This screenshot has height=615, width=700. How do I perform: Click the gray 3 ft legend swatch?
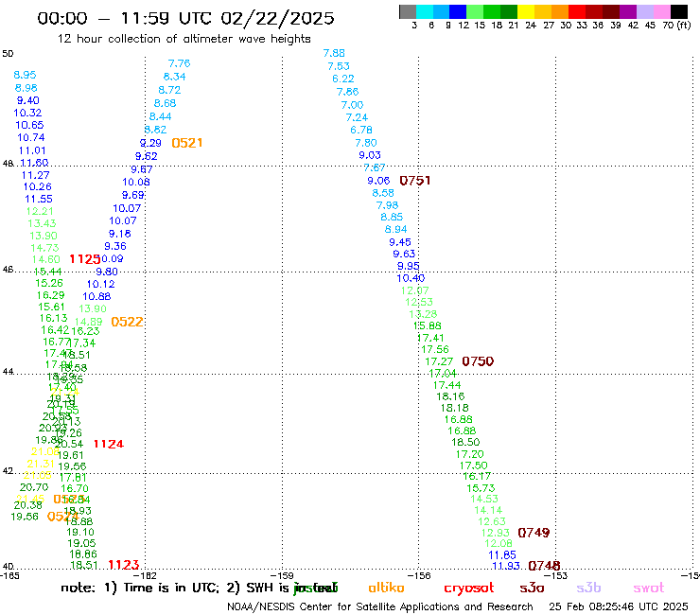[x=408, y=11]
